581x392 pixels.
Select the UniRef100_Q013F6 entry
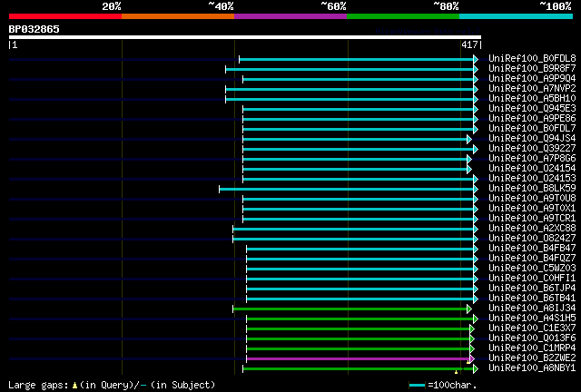[x=532, y=338]
